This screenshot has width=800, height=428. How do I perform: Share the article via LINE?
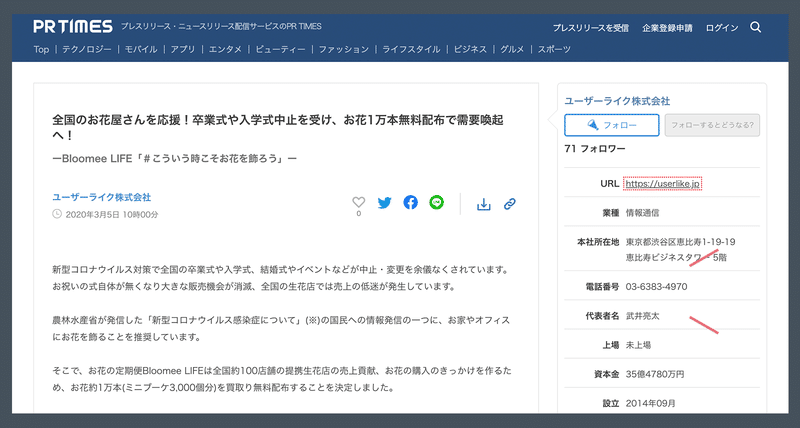click(x=437, y=203)
